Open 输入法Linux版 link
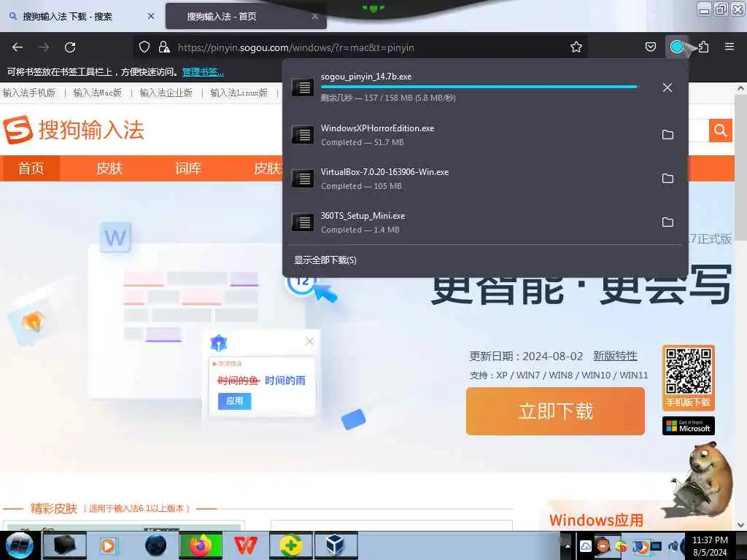The image size is (747, 560). [239, 93]
